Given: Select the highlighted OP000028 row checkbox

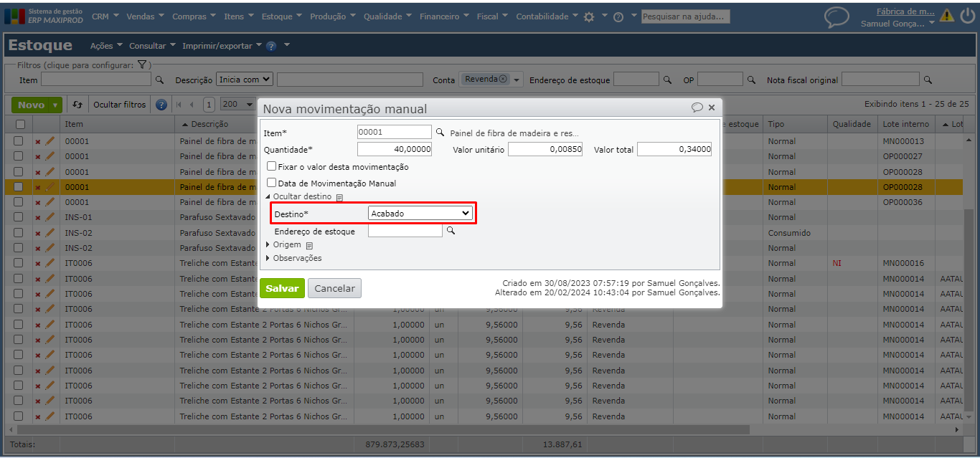Looking at the screenshot, I should pos(19,187).
